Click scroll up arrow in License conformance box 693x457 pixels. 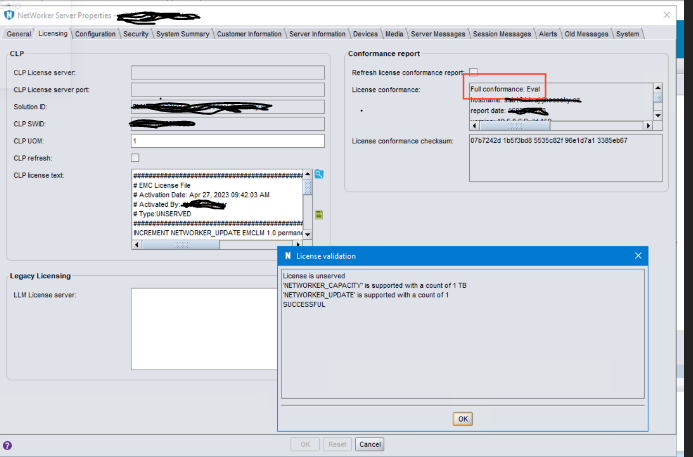click(x=658, y=88)
